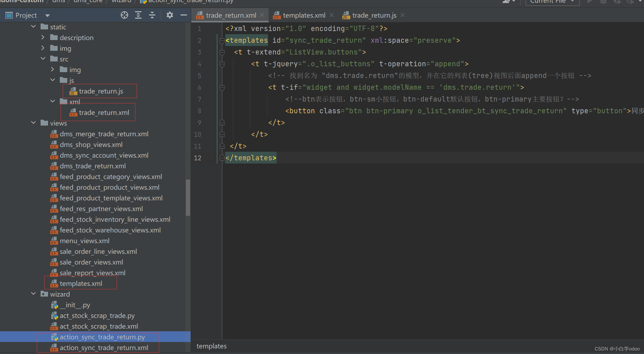Switch to the templates.xml tab
Screen dimensions: 644x354
(x=304, y=15)
